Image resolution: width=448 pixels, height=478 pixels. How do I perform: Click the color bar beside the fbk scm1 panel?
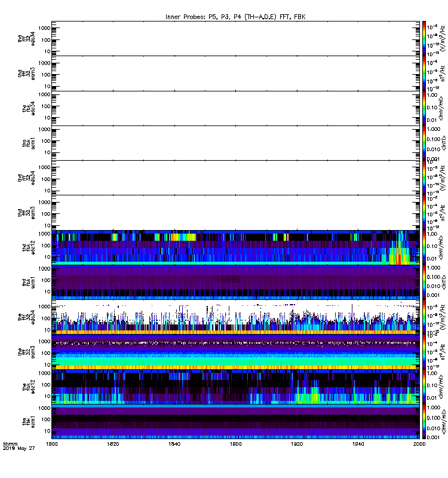click(424, 421)
